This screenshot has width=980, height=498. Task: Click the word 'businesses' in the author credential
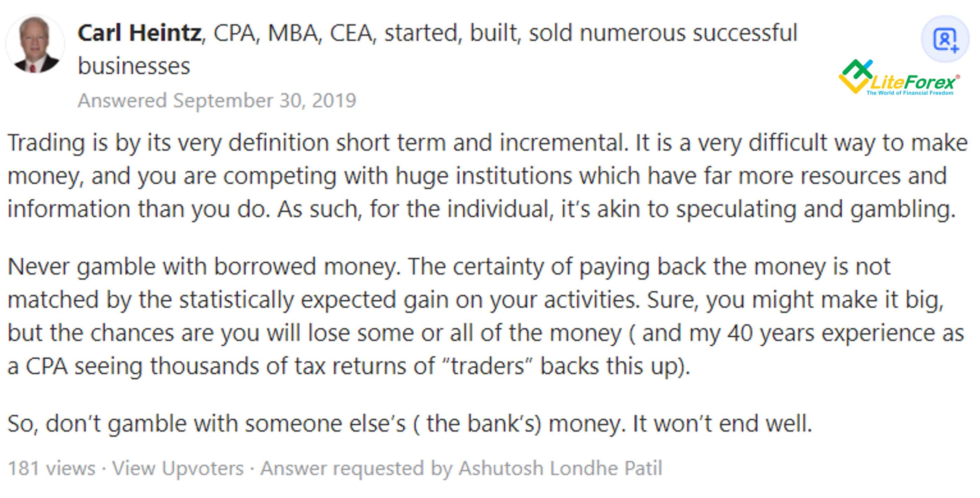(134, 66)
